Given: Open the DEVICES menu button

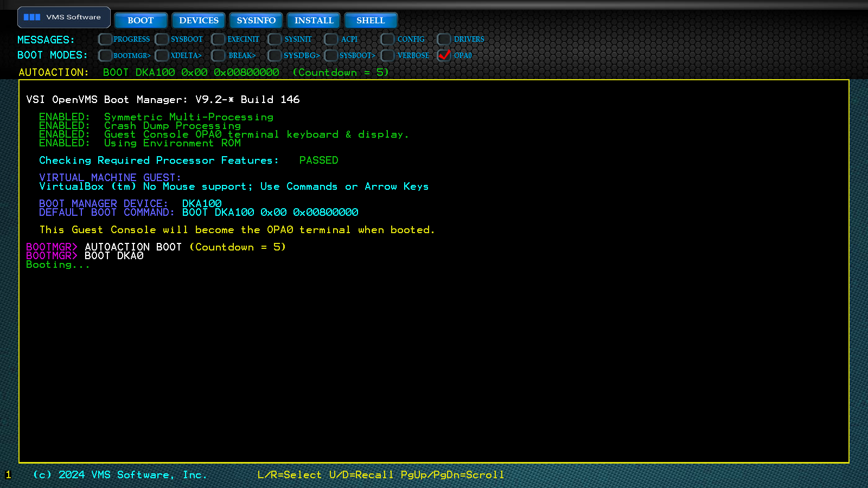Looking at the screenshot, I should point(199,21).
